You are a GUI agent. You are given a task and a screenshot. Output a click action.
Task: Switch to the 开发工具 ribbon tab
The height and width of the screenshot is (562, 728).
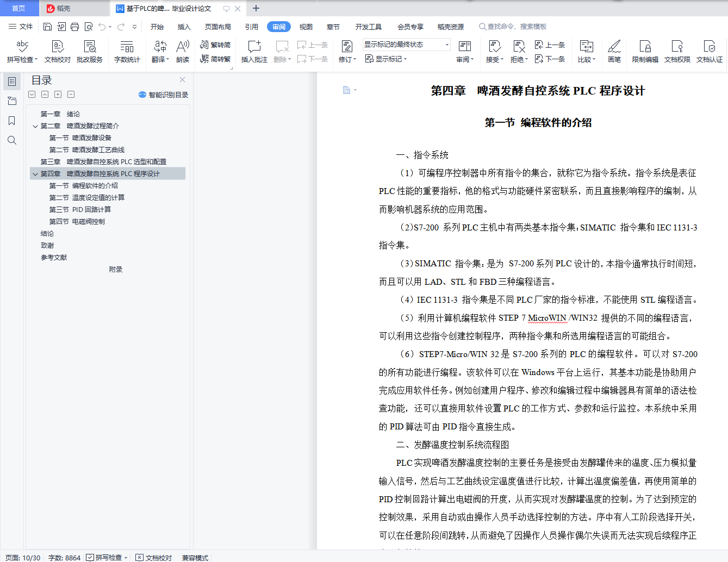click(x=369, y=27)
